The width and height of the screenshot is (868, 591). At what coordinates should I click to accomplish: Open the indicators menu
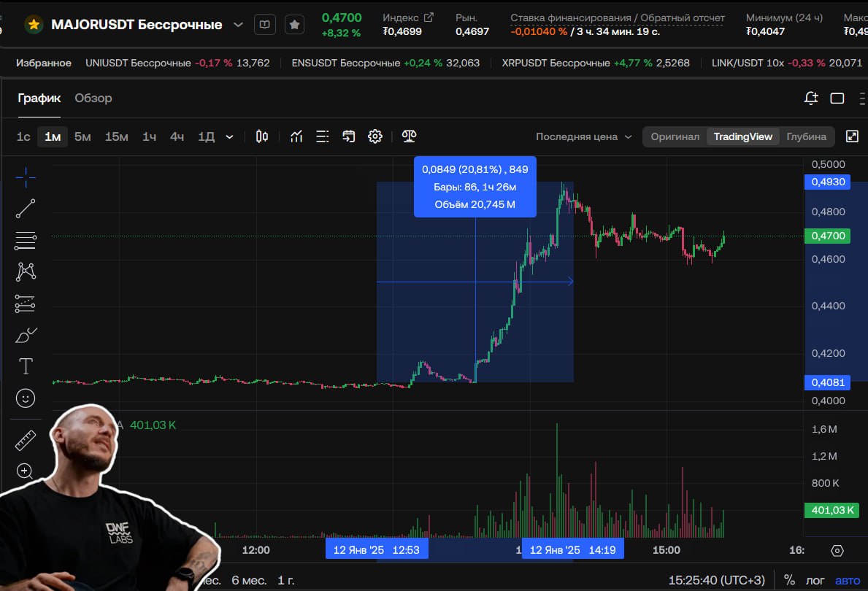tap(296, 136)
